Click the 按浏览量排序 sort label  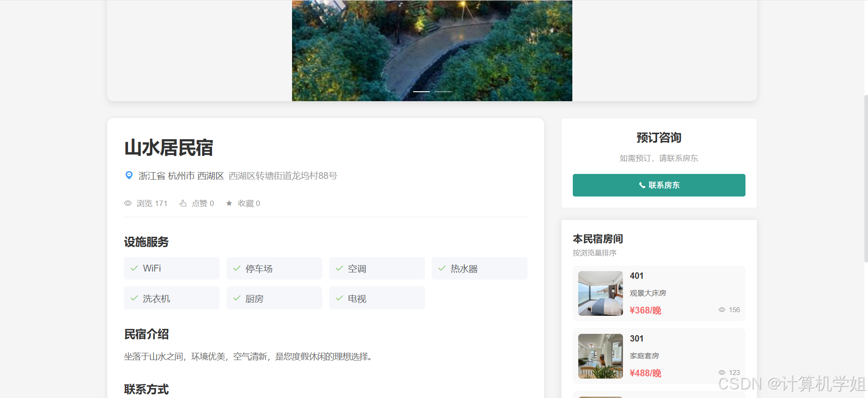(594, 253)
